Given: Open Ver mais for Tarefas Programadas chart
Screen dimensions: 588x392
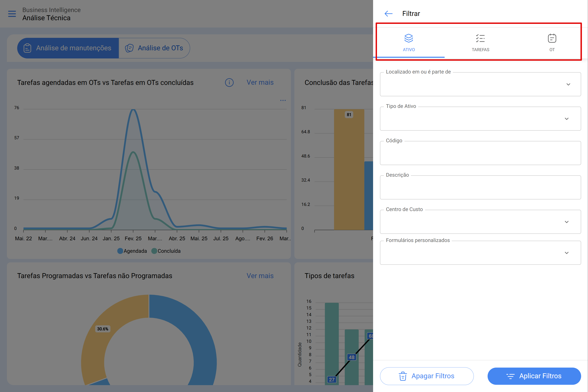Looking at the screenshot, I should (x=260, y=276).
